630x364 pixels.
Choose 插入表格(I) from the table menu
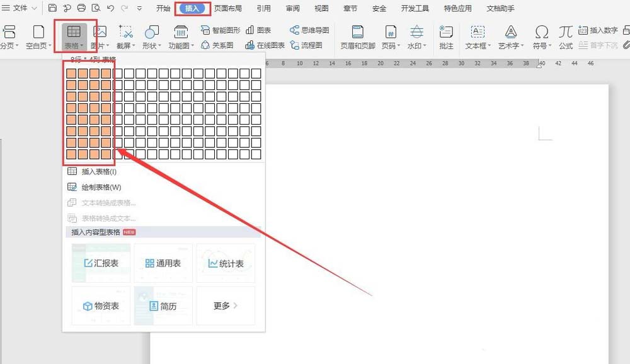point(99,171)
